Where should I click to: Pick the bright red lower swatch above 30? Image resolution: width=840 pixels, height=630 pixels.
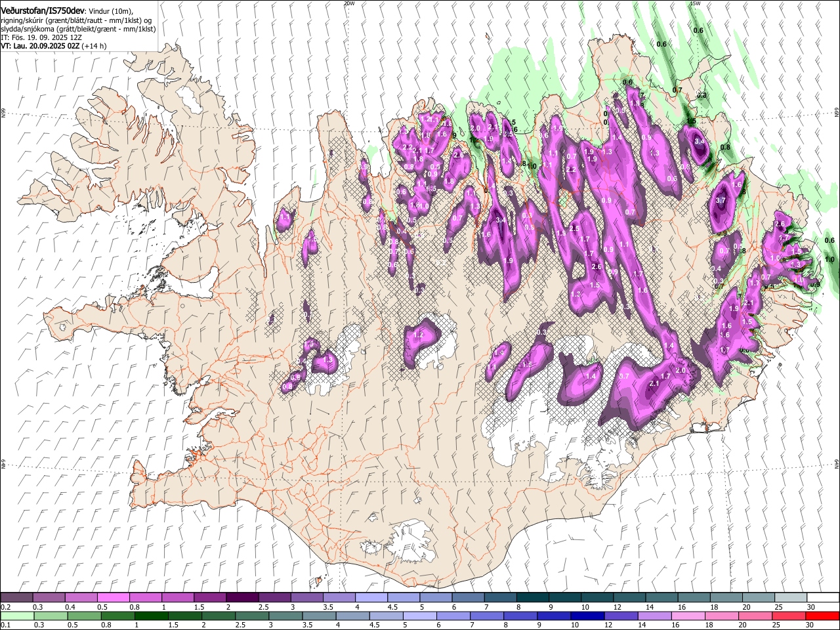822,616
